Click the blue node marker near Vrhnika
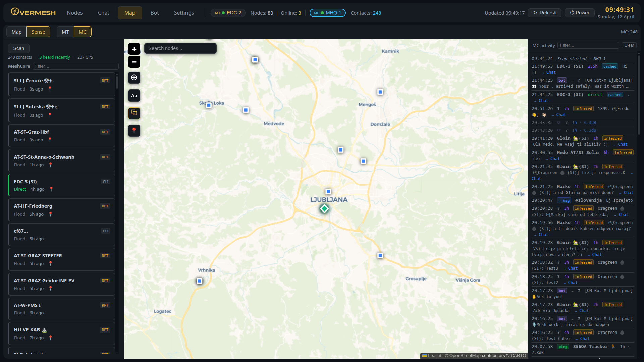 [200, 281]
